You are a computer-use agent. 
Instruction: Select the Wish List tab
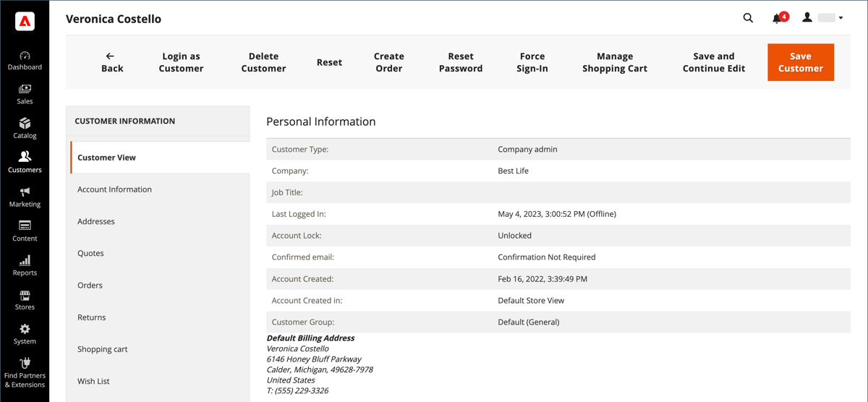pos(93,381)
